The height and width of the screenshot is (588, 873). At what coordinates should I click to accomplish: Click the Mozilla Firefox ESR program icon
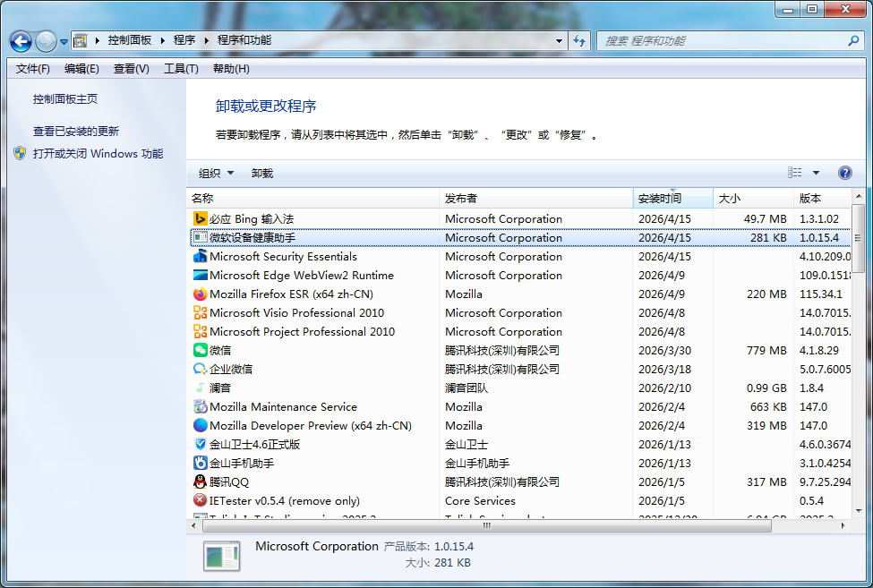201,294
